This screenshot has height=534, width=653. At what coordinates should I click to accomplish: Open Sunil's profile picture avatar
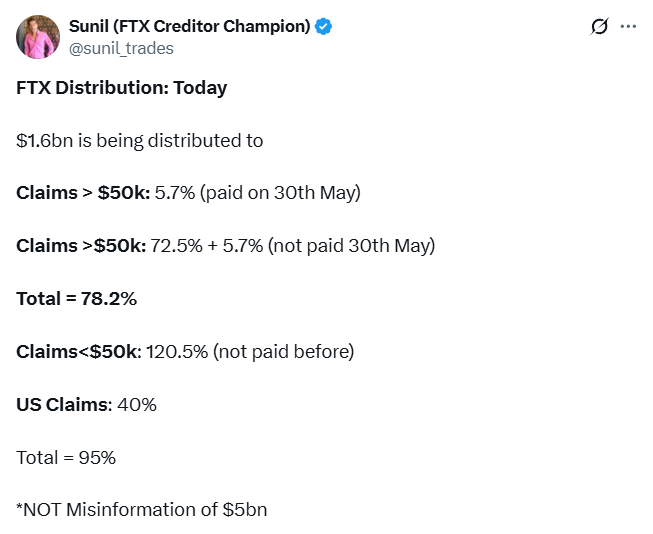click(37, 37)
